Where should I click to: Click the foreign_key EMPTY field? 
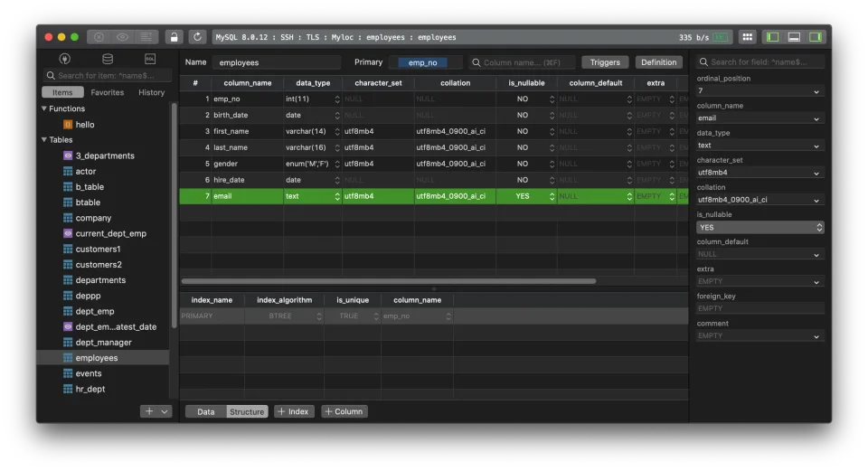click(760, 308)
